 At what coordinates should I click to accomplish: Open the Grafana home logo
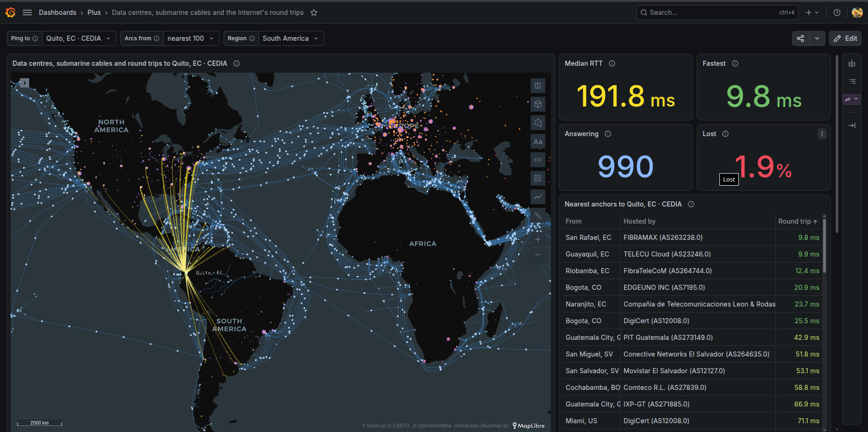click(x=10, y=13)
